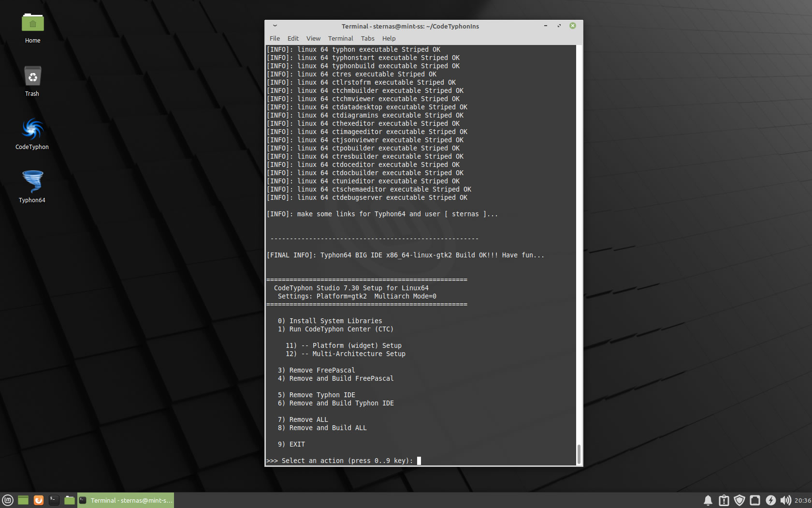Screen dimensions: 812x508
Task: Click 'make some links for Typhon64' line
Action: 382,214
